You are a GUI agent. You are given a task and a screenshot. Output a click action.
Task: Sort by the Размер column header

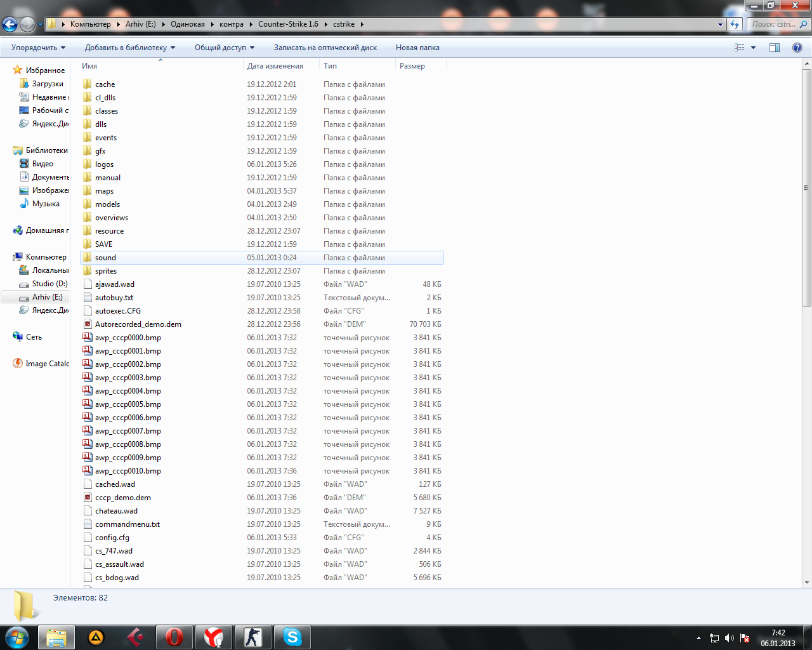pos(421,66)
